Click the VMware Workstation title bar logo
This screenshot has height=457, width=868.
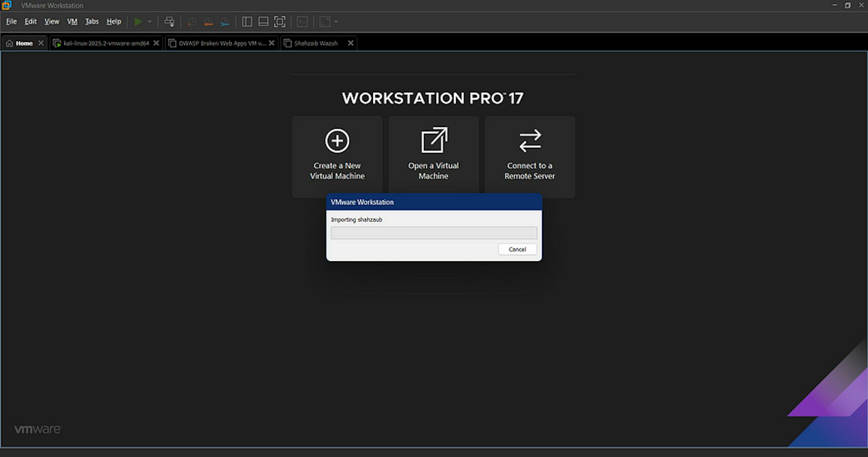point(7,5)
